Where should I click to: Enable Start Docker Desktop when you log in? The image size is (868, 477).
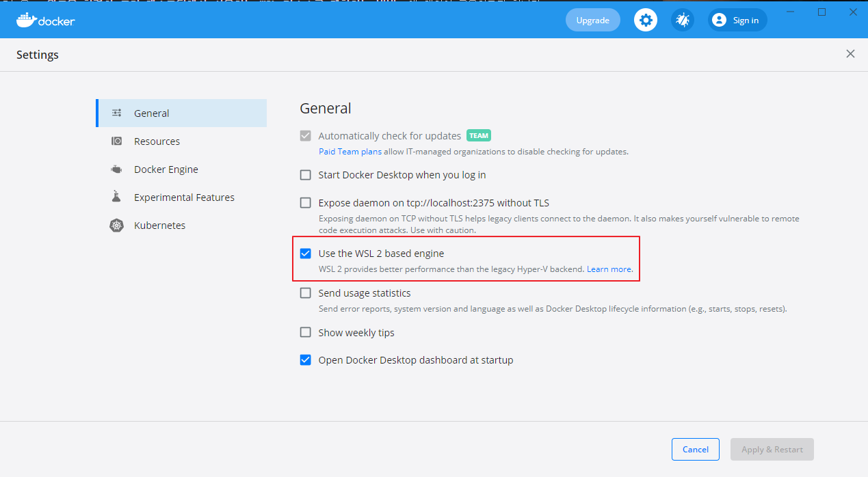click(306, 175)
